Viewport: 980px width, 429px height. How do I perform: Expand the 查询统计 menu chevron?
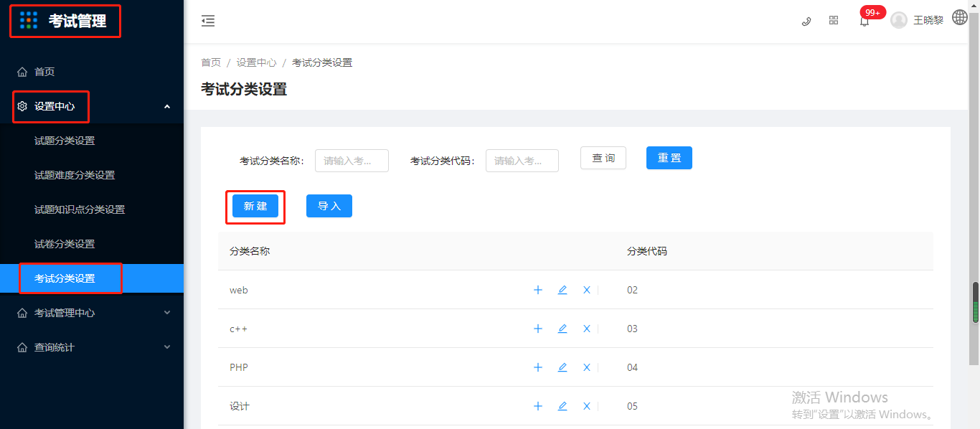167,347
